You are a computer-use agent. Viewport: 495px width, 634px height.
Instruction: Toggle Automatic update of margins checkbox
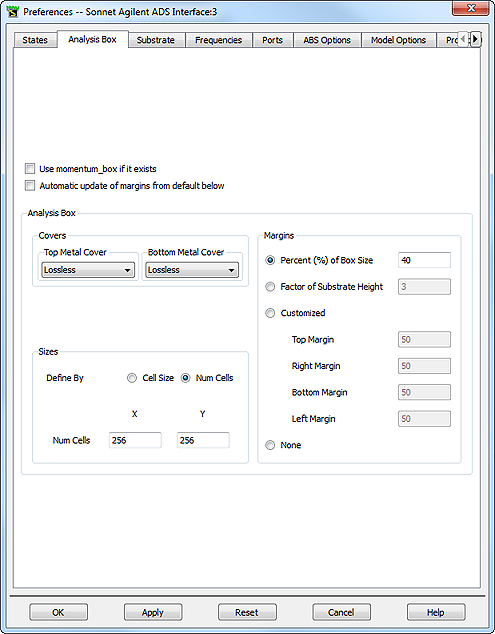30,185
